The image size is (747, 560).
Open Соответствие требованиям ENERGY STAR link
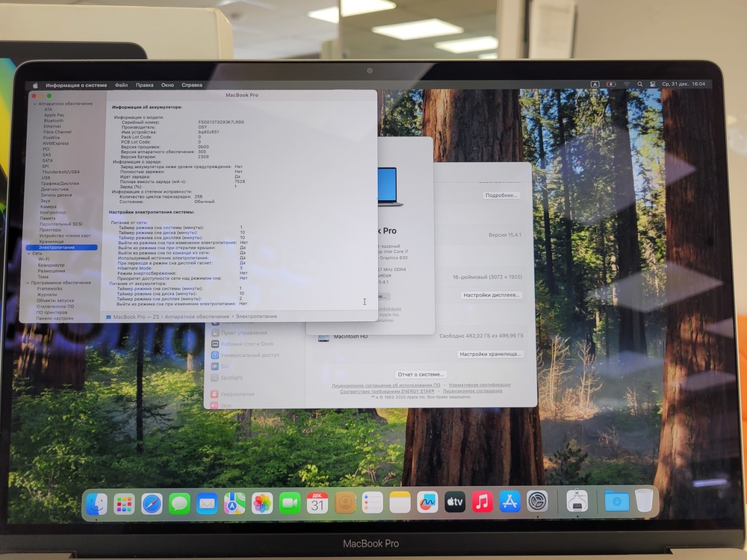coord(387,391)
